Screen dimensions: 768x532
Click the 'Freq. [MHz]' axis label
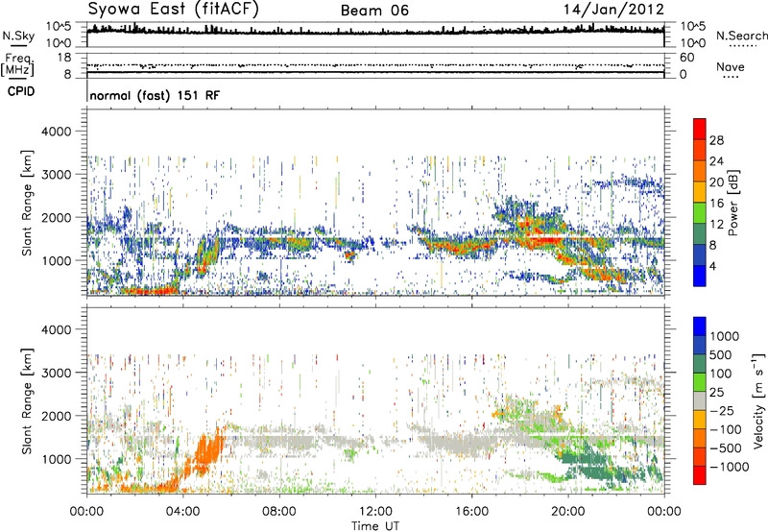coord(18,64)
